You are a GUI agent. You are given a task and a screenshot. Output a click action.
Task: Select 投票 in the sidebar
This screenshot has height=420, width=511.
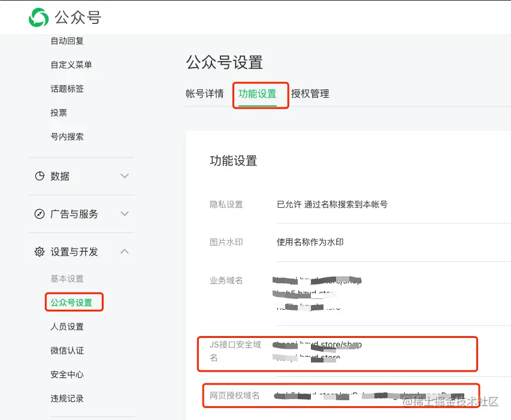click(x=59, y=113)
